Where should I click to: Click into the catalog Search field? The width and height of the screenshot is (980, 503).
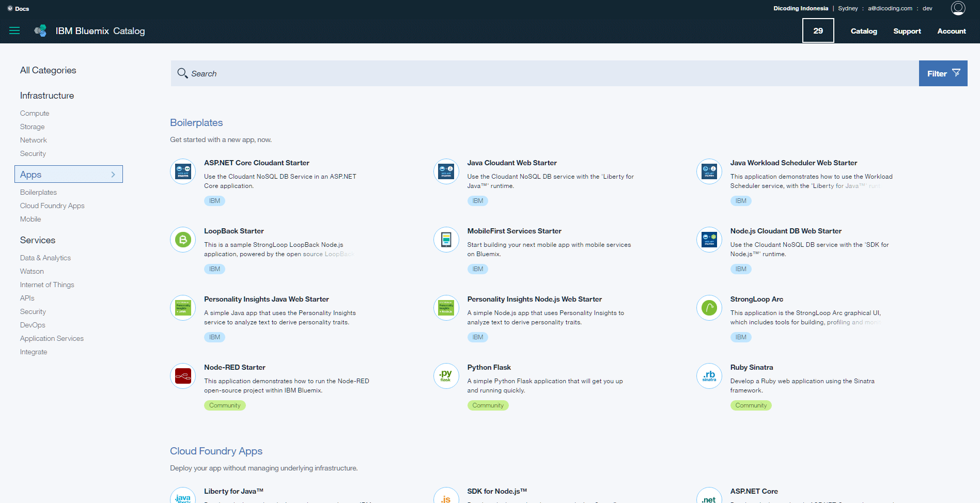tap(542, 73)
